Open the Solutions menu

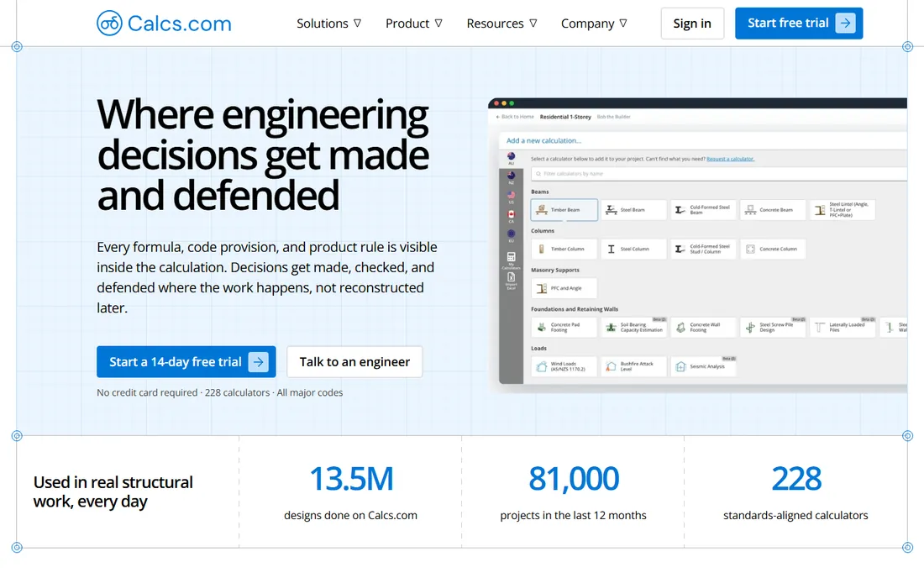click(x=328, y=24)
